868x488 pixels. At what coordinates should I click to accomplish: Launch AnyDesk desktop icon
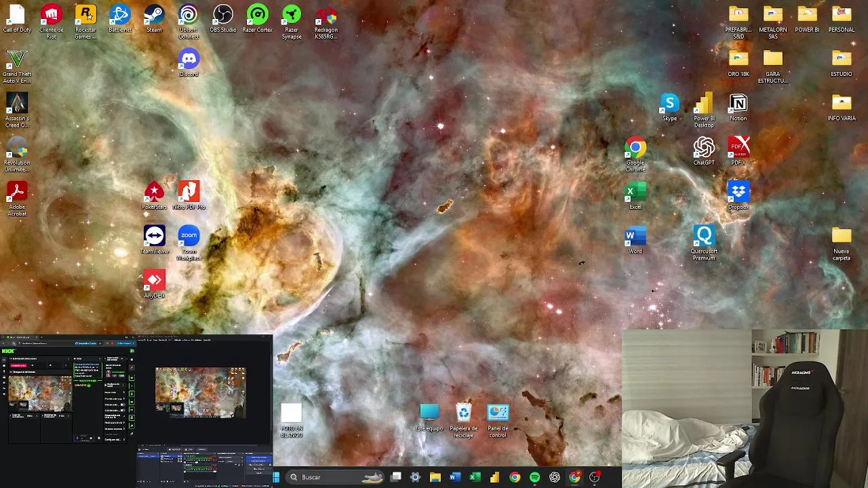point(154,285)
